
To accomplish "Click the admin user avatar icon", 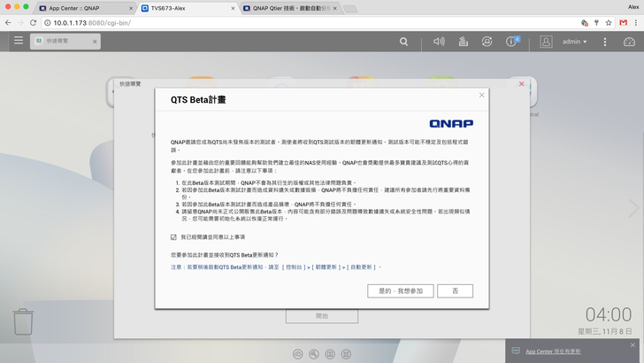I will (546, 42).
